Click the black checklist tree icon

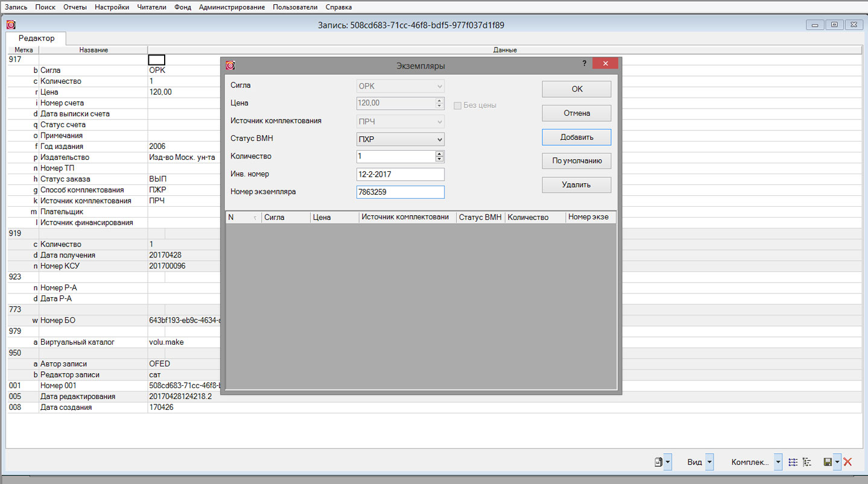tap(806, 462)
